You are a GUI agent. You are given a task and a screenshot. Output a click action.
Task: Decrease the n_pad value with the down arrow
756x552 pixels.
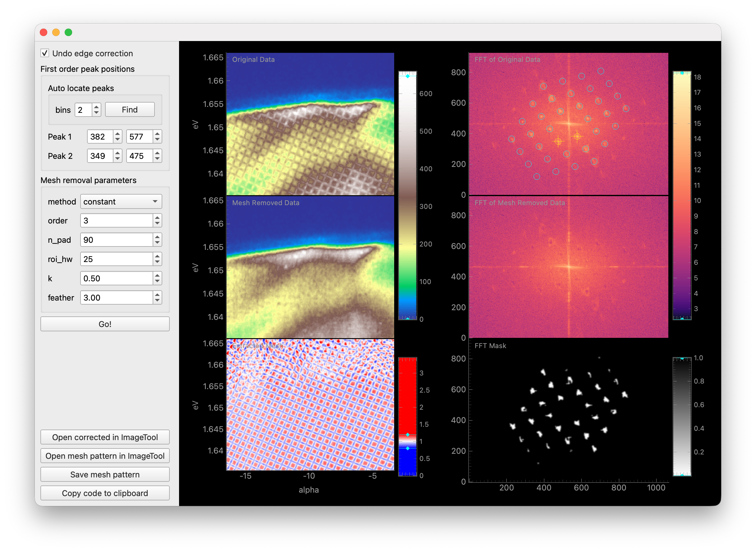click(x=157, y=243)
